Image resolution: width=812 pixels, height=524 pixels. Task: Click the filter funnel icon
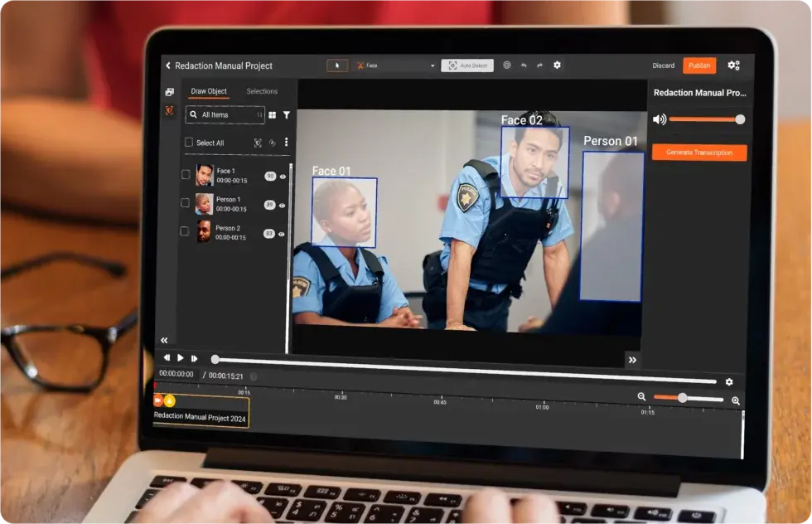tap(287, 115)
